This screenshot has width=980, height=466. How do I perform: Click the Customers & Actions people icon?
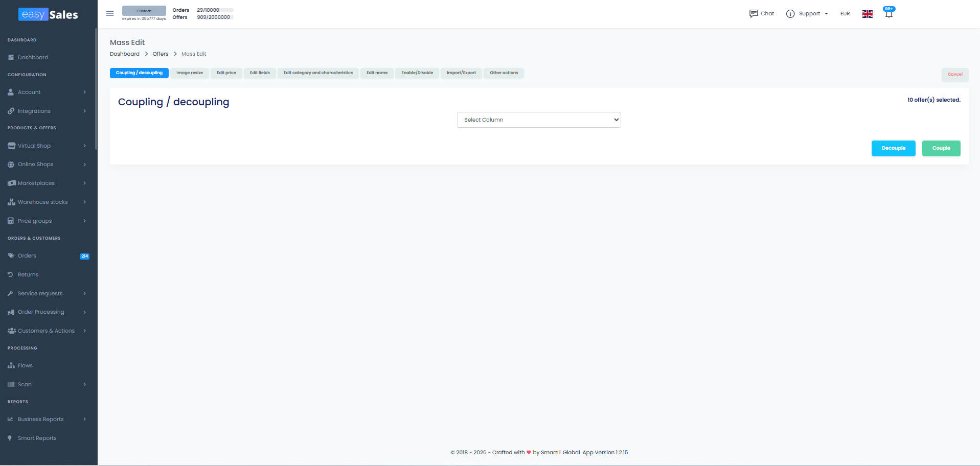coord(11,331)
